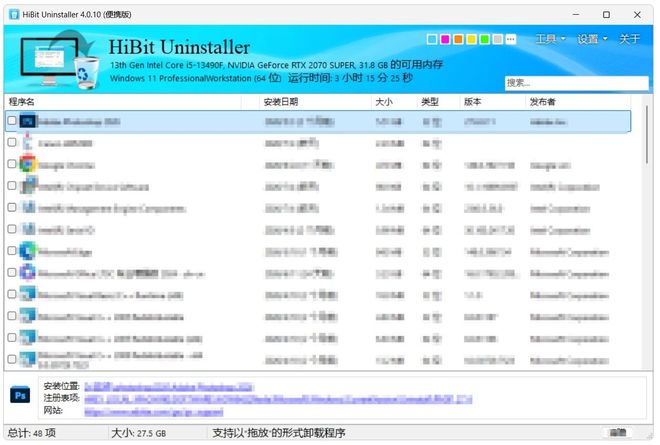Open the 网站 URL link
Viewport: 660px width, 445px height.
(x=154, y=412)
